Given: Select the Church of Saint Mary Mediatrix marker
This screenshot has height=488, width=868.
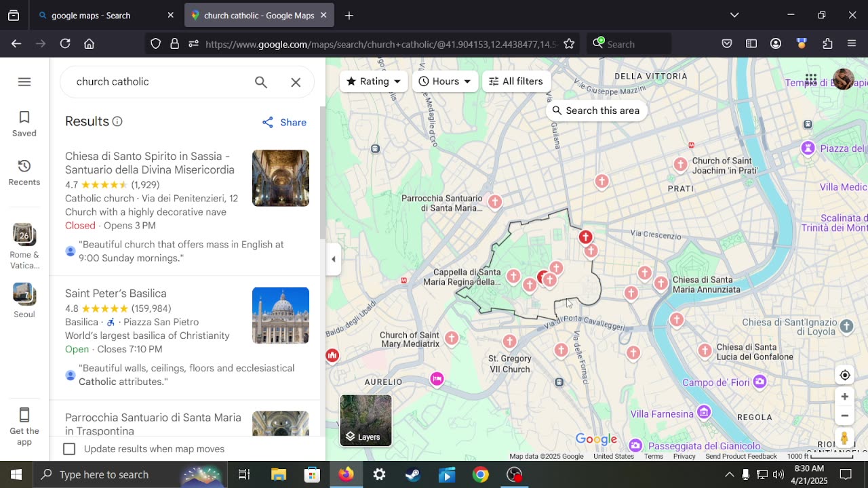Looking at the screenshot, I should (x=452, y=338).
